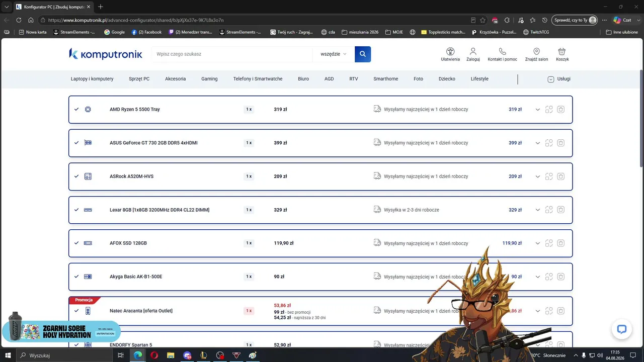Click the blue search magnifier button
644x362 pixels.
363,54
